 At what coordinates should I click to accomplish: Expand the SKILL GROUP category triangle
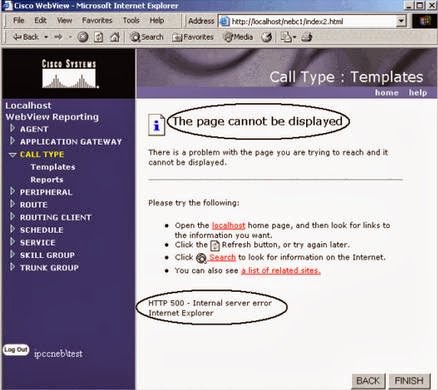[12, 255]
